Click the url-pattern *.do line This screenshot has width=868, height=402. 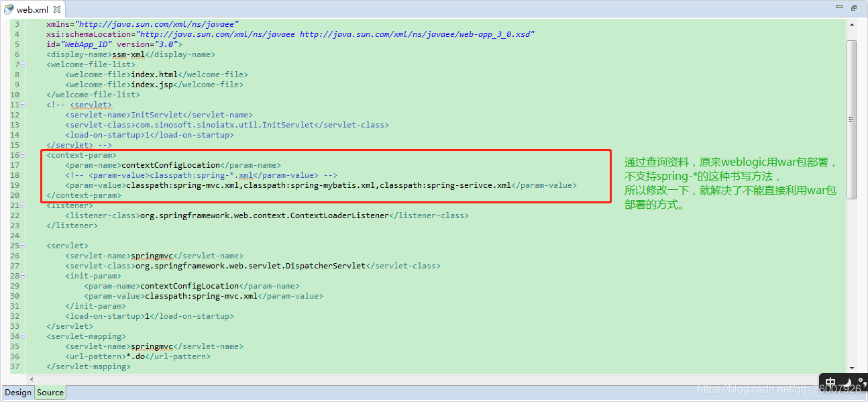pyautogui.click(x=138, y=356)
